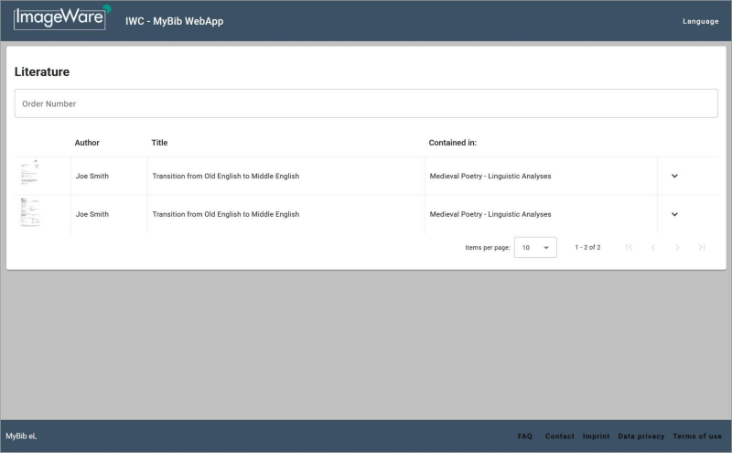Open the Imprint footer link

(596, 436)
